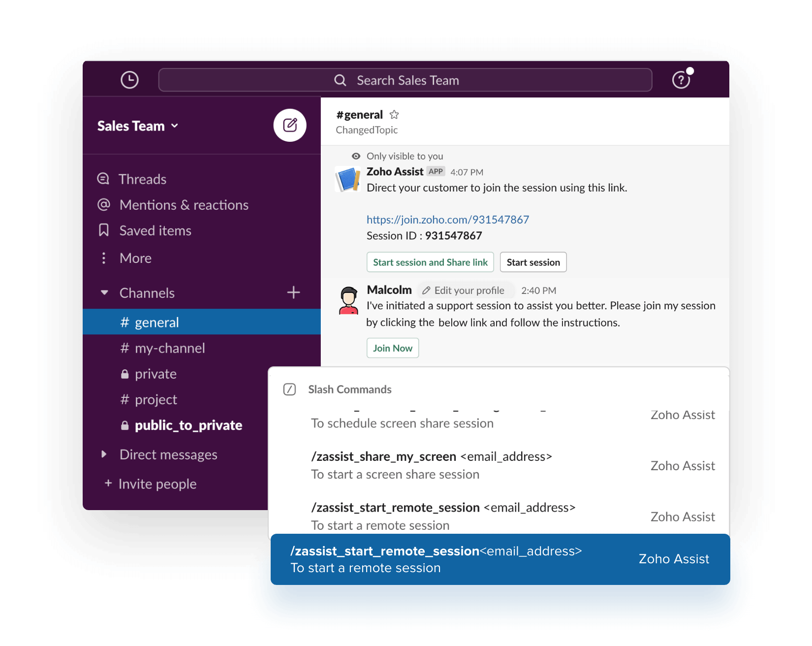812x646 pixels.
Task: Select the # general channel
Action: (x=202, y=322)
